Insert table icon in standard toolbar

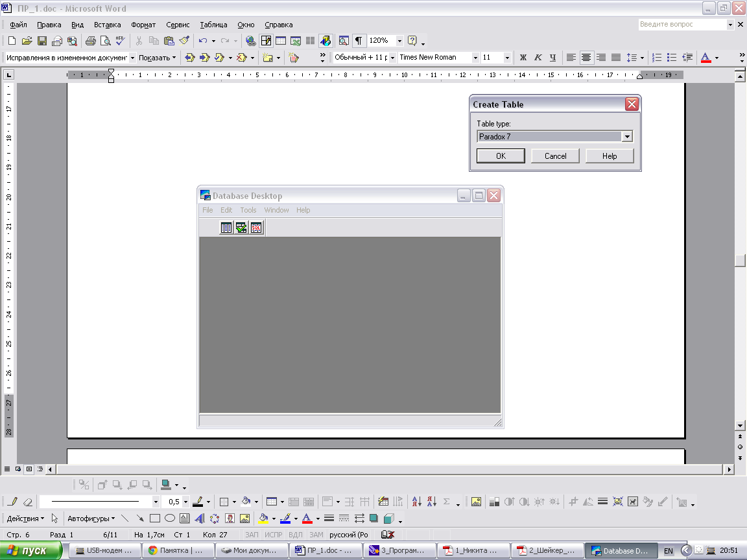pyautogui.click(x=281, y=41)
